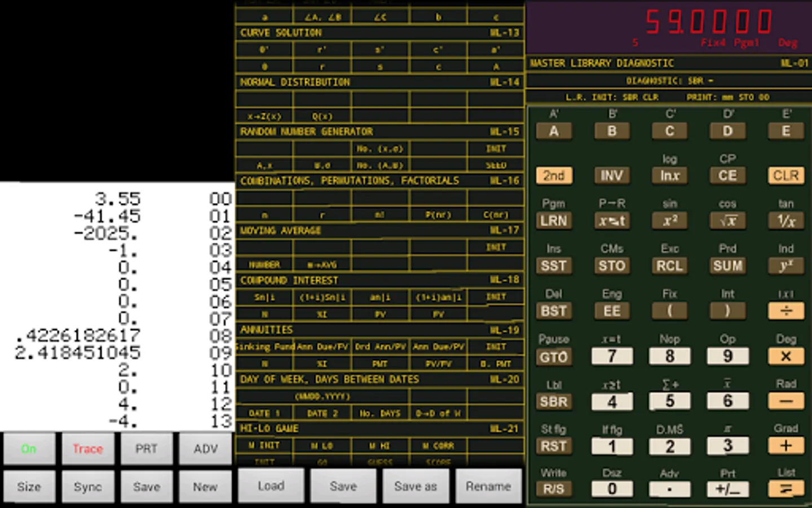Tap the digit 9 key
812x508 pixels.
[x=728, y=356]
